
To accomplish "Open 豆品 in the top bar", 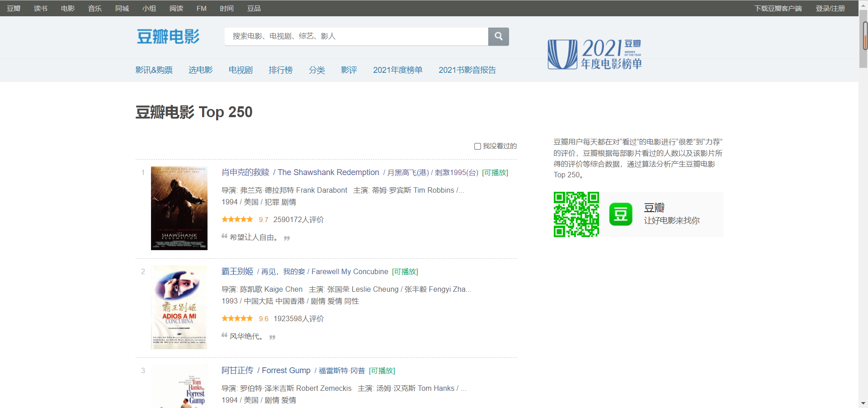I will (x=254, y=9).
